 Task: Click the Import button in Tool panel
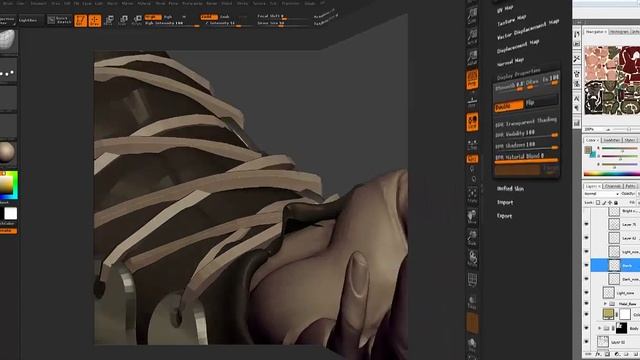[x=505, y=202]
